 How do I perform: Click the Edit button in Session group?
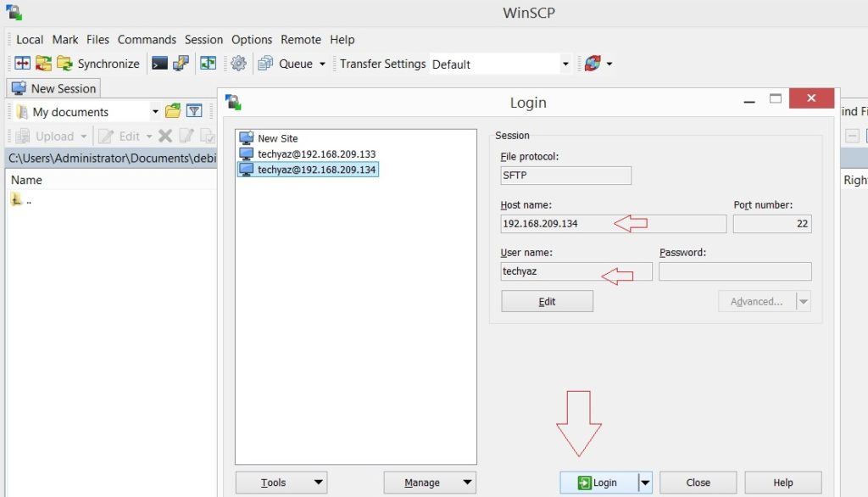click(x=547, y=301)
